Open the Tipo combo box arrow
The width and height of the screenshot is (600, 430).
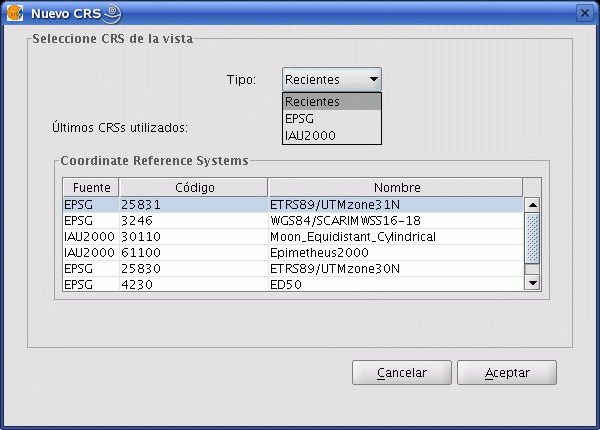(x=373, y=79)
